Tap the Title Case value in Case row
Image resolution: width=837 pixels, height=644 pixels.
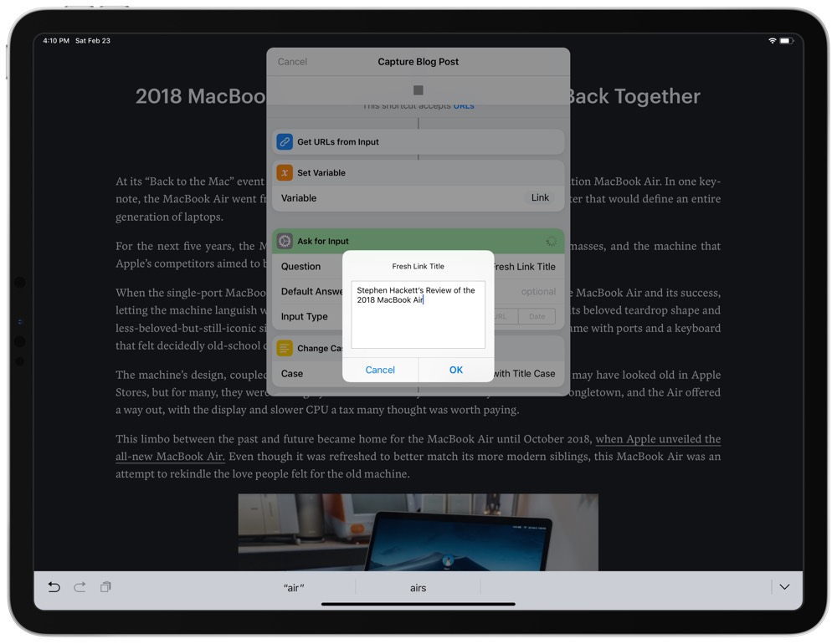point(524,374)
